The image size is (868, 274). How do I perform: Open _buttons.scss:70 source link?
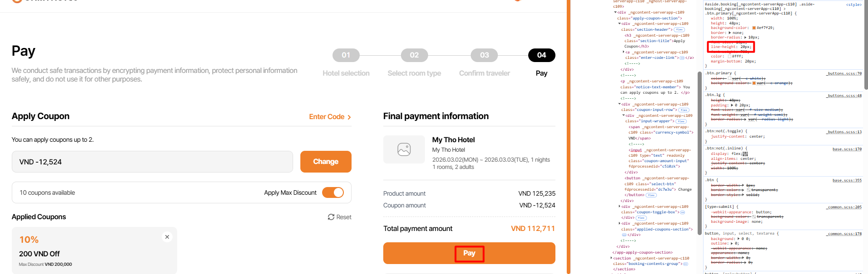[844, 73]
